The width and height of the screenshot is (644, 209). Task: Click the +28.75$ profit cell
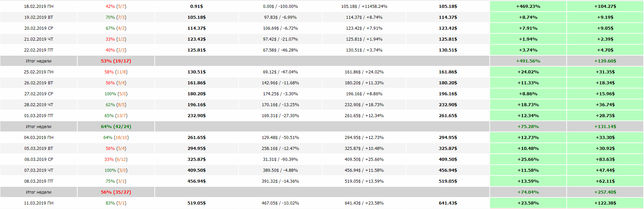click(605, 116)
